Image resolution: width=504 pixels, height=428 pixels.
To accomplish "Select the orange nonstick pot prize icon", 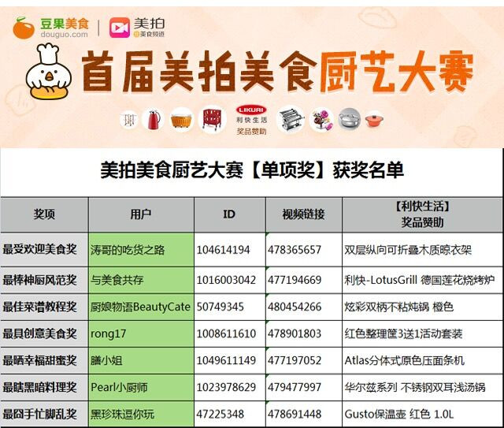I will (x=376, y=119).
